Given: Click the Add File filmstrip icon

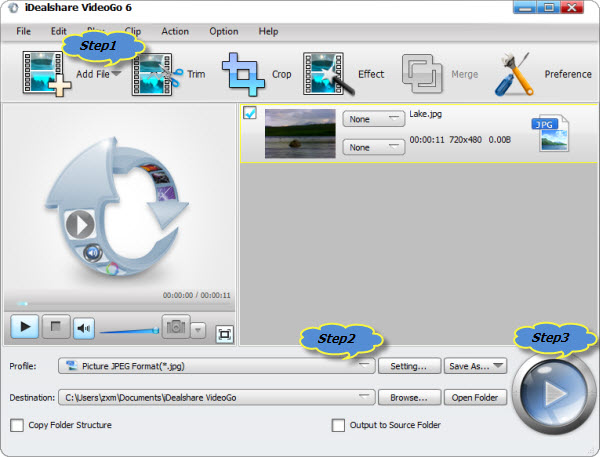Looking at the screenshot, I should [x=47, y=73].
